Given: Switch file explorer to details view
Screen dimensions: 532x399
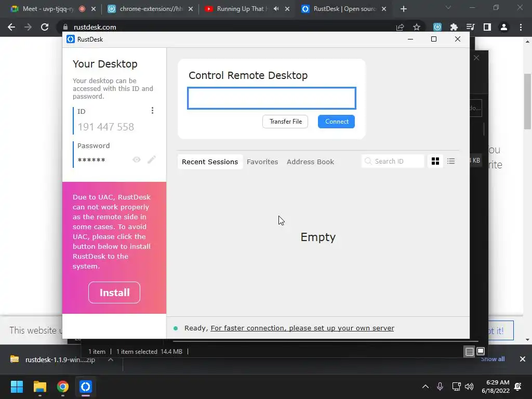Looking at the screenshot, I should tap(469, 352).
